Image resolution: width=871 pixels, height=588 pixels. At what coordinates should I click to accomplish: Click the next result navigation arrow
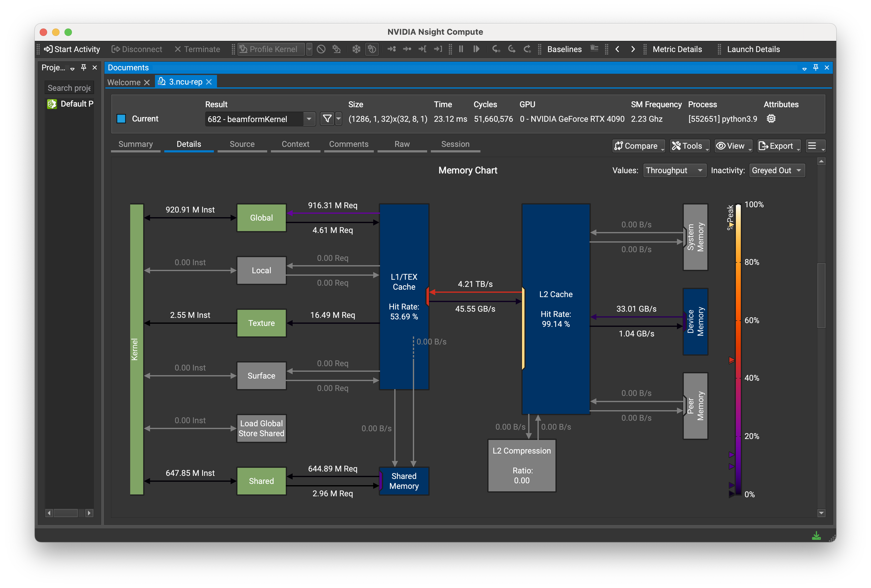[x=633, y=49]
